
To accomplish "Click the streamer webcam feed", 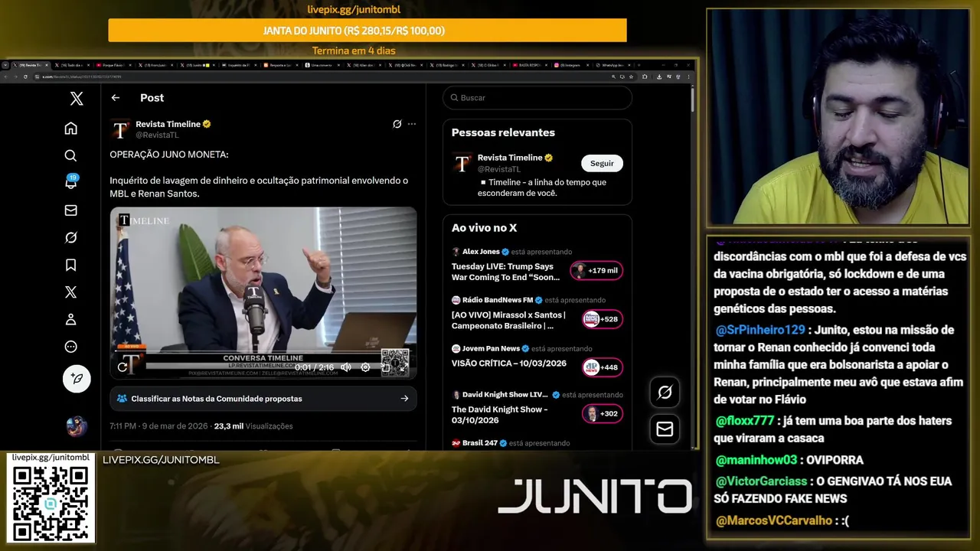I will (838, 117).
